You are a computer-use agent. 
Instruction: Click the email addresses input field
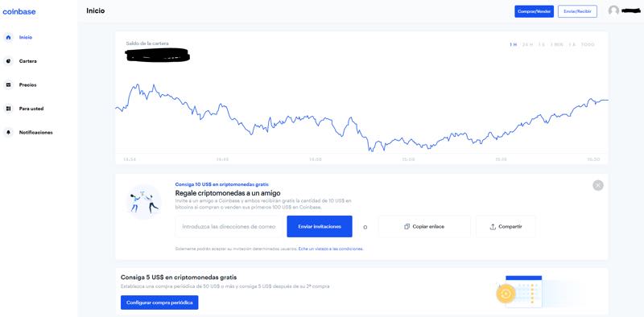point(230,226)
